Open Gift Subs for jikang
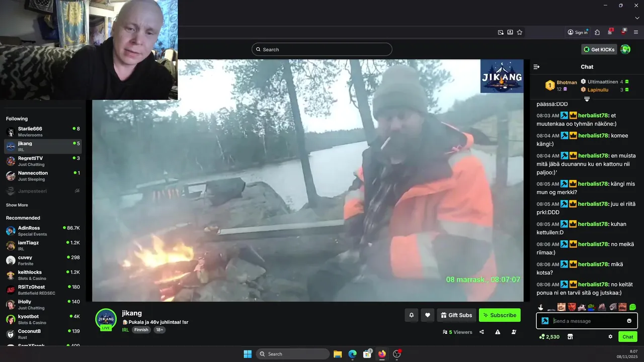 (x=456, y=315)
